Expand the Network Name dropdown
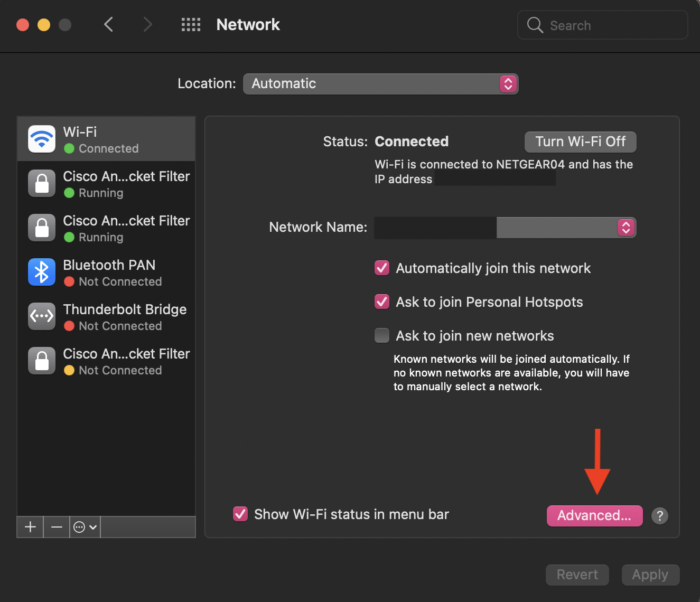 pyautogui.click(x=626, y=228)
